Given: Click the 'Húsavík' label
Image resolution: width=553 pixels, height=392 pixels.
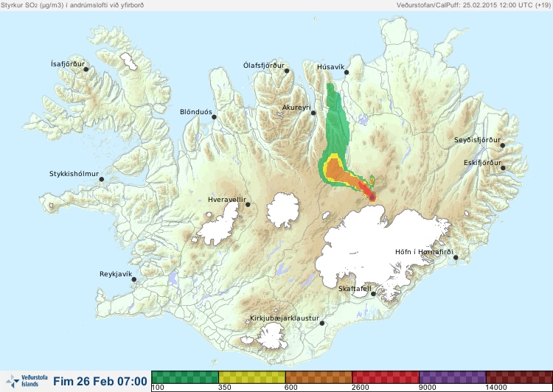Looking at the screenshot, I should [330, 66].
